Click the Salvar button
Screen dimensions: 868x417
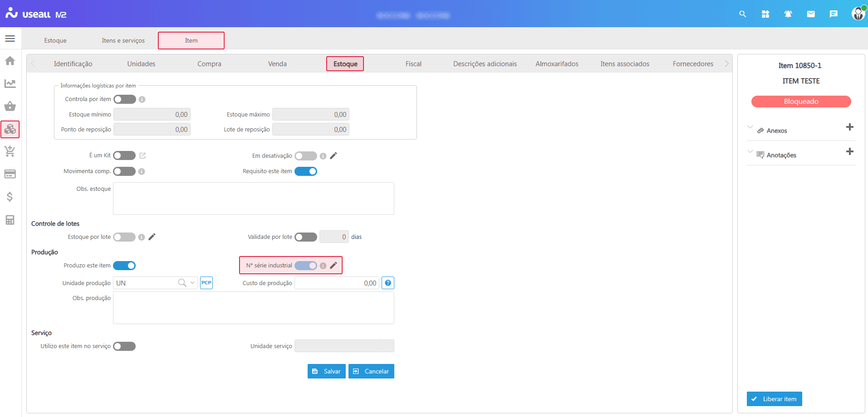pos(327,371)
